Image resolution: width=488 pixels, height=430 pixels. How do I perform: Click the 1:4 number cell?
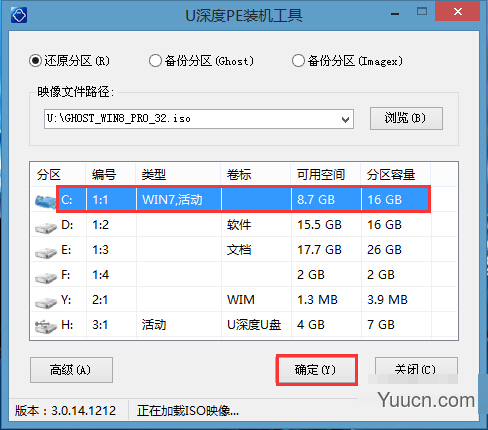[x=101, y=275]
